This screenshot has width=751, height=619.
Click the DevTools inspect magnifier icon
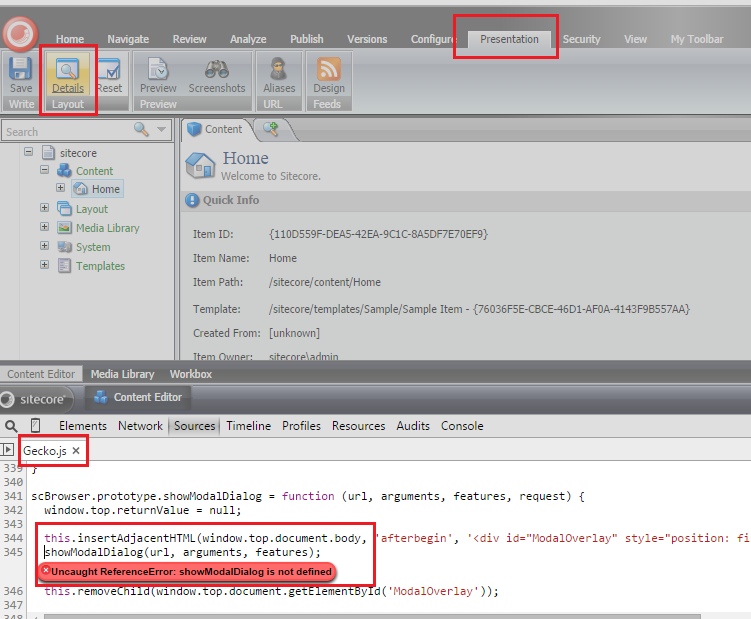coord(11,425)
